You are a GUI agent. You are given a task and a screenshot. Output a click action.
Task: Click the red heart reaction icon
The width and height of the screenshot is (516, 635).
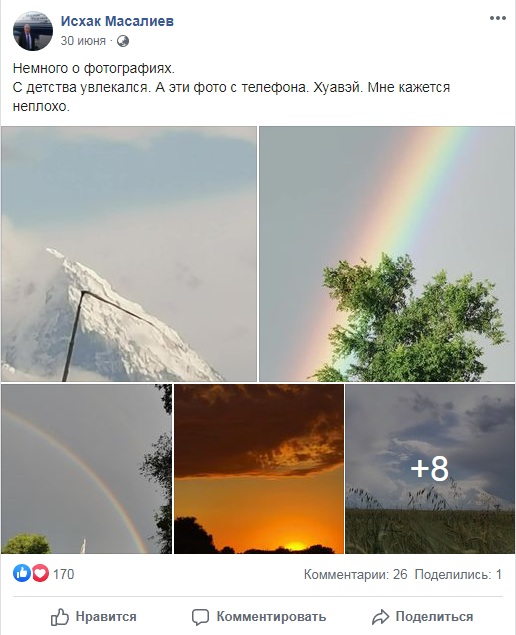coord(40,573)
